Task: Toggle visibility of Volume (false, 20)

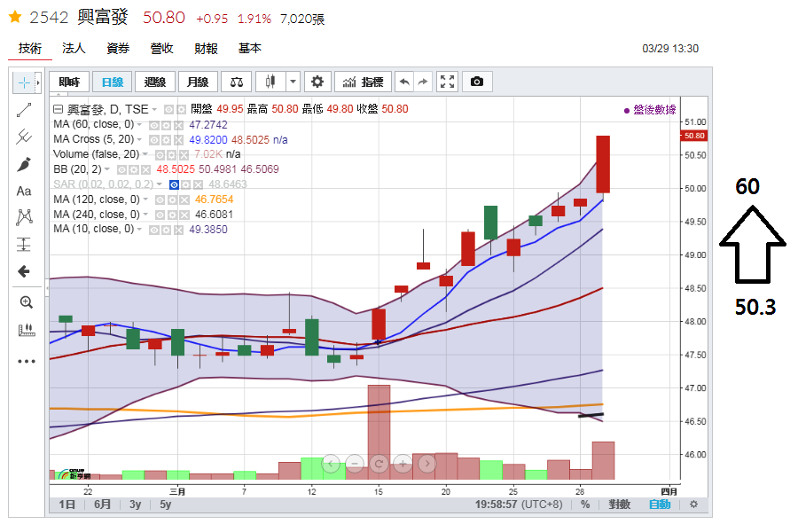Action: 160,155
